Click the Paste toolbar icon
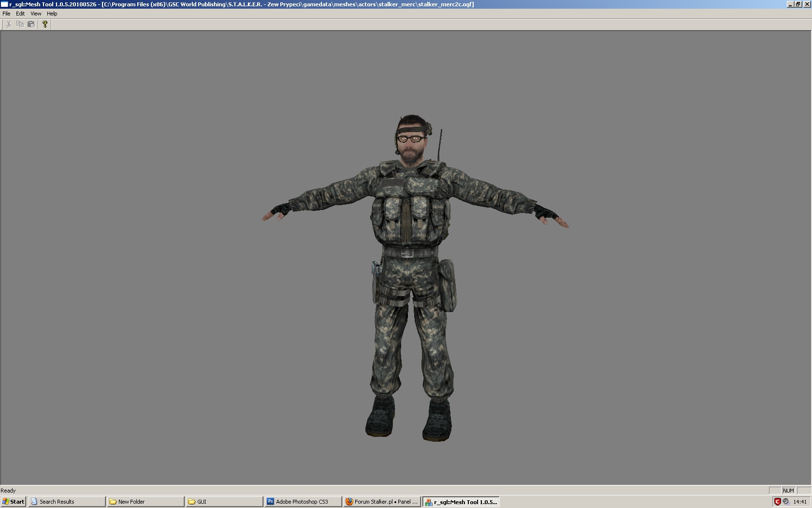The image size is (812, 508). (x=31, y=24)
